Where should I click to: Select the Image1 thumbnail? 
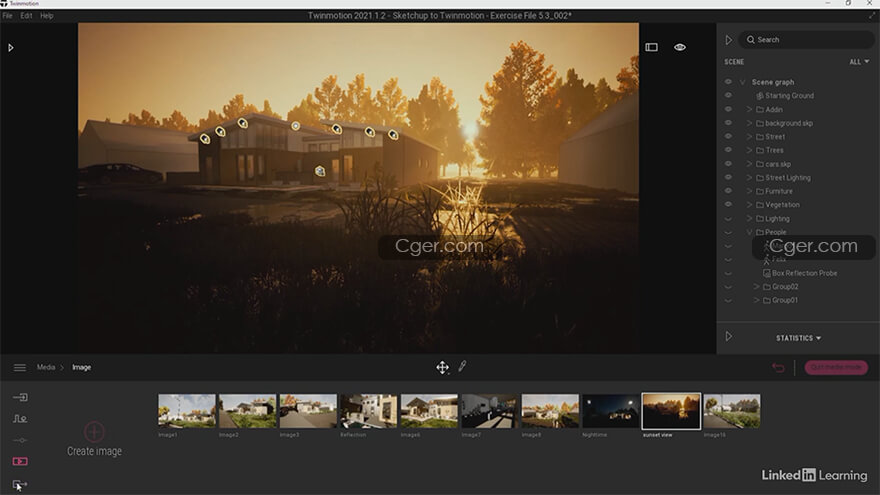186,411
